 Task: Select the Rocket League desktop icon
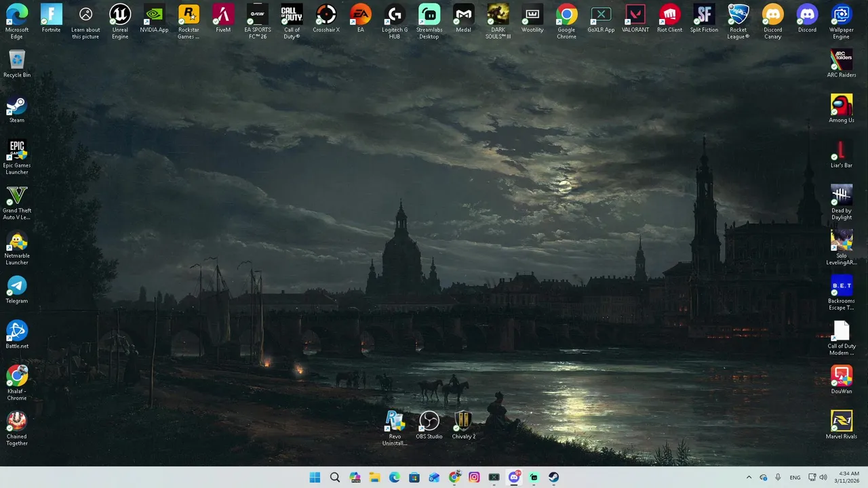click(738, 22)
